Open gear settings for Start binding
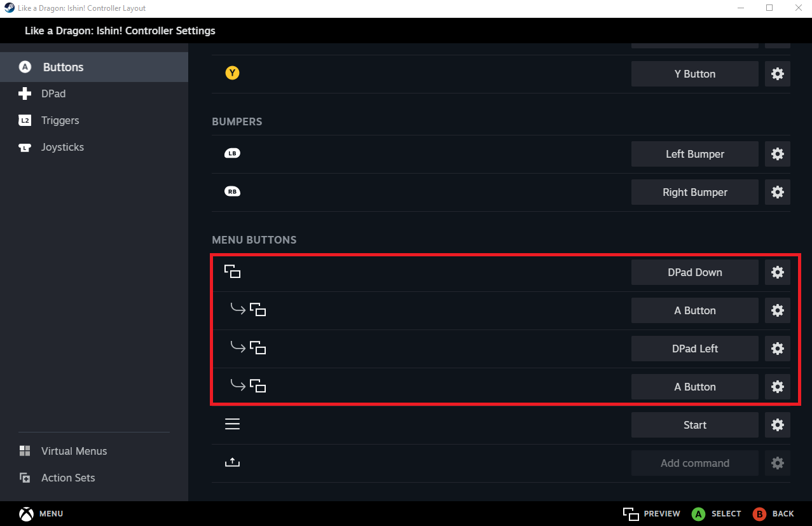Viewport: 812px width, 526px height. [x=777, y=425]
